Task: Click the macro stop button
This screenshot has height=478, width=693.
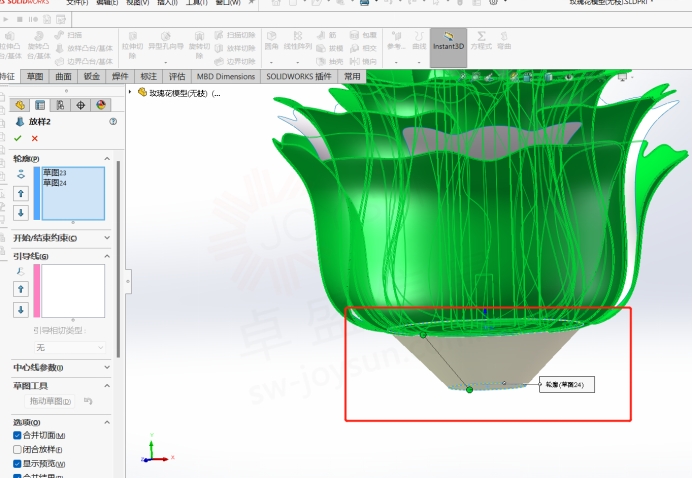Action: point(19,19)
